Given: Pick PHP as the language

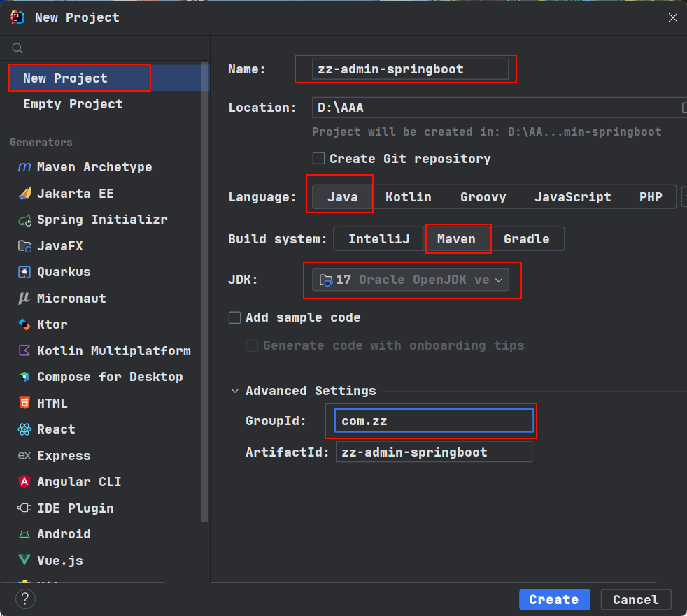Looking at the screenshot, I should point(651,197).
